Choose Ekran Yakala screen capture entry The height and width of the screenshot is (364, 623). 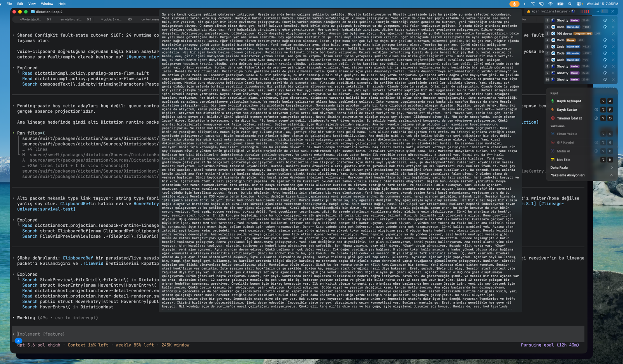567,134
